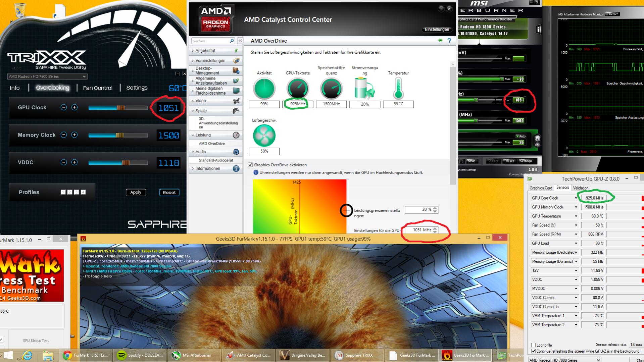The width and height of the screenshot is (644, 362).
Task: Launch Internet Explorer from taskbar
Action: click(x=28, y=355)
